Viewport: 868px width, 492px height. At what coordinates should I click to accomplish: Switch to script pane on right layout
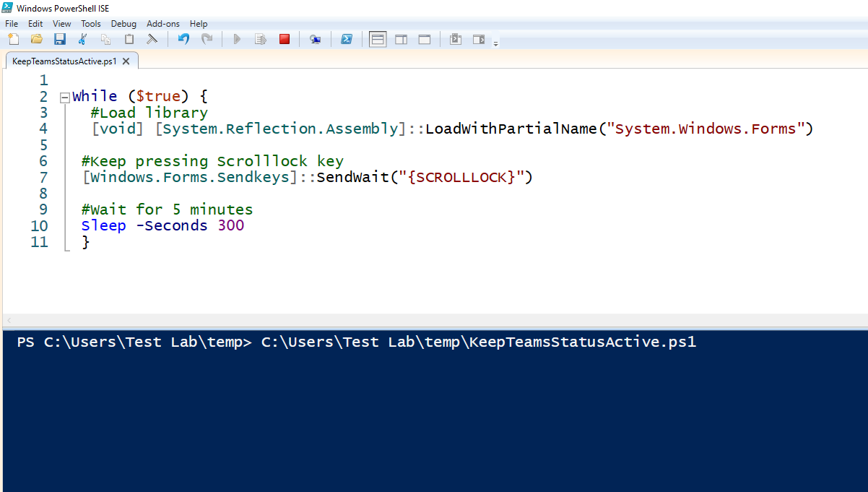click(401, 39)
